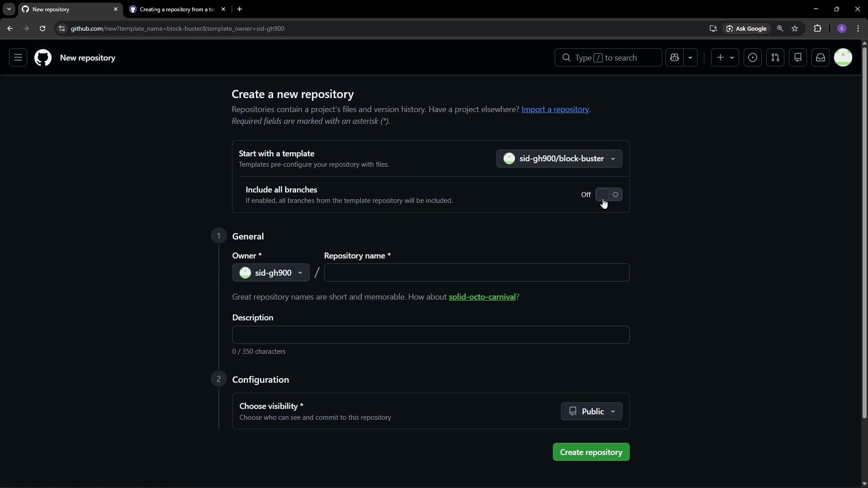Image resolution: width=868 pixels, height=488 pixels.
Task: Close the Creating a repository tab
Action: point(223,9)
